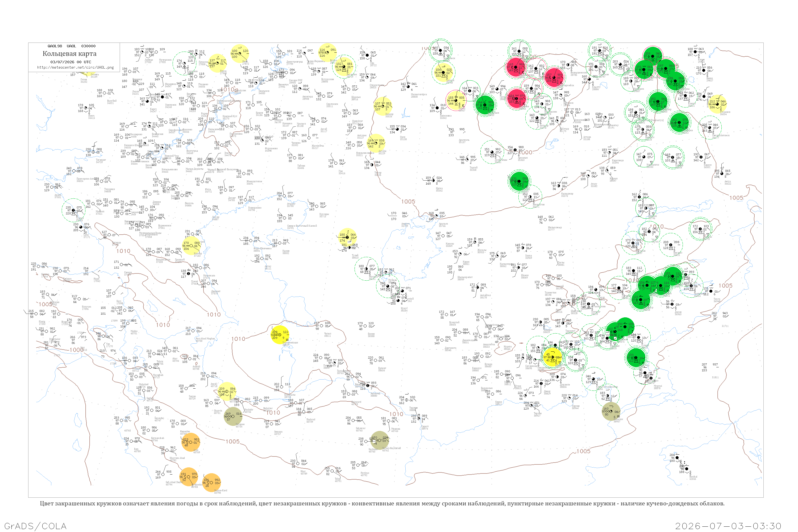Click the station label "Готня 34202"

click(x=84, y=80)
